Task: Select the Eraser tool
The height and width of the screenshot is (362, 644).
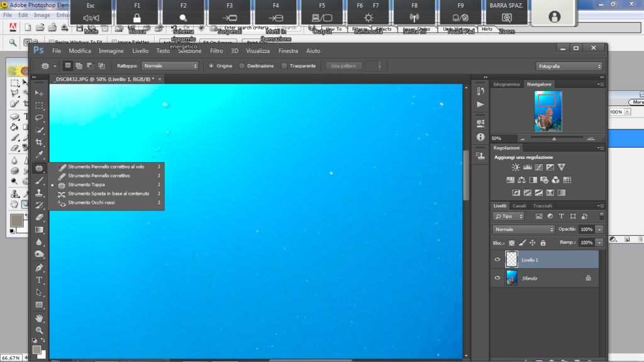Action: pos(39,217)
